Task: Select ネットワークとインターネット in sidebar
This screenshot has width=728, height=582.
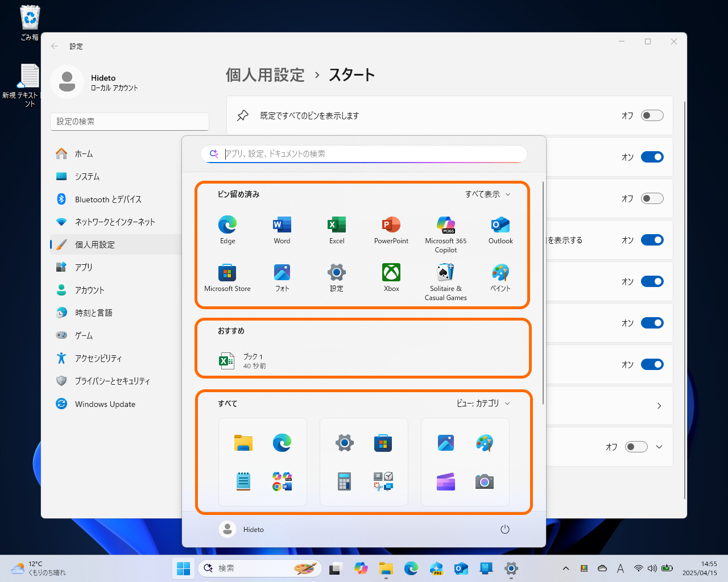Action: pyautogui.click(x=115, y=222)
